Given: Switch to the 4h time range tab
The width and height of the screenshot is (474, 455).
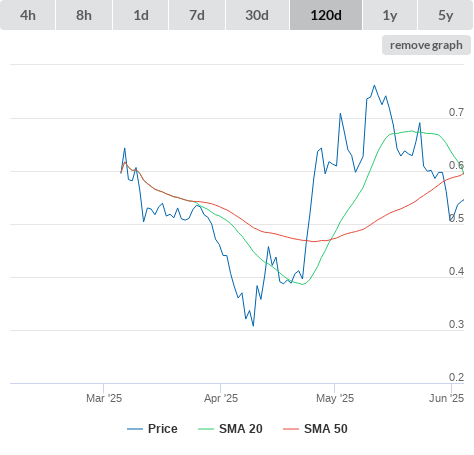Looking at the screenshot, I should [28, 15].
